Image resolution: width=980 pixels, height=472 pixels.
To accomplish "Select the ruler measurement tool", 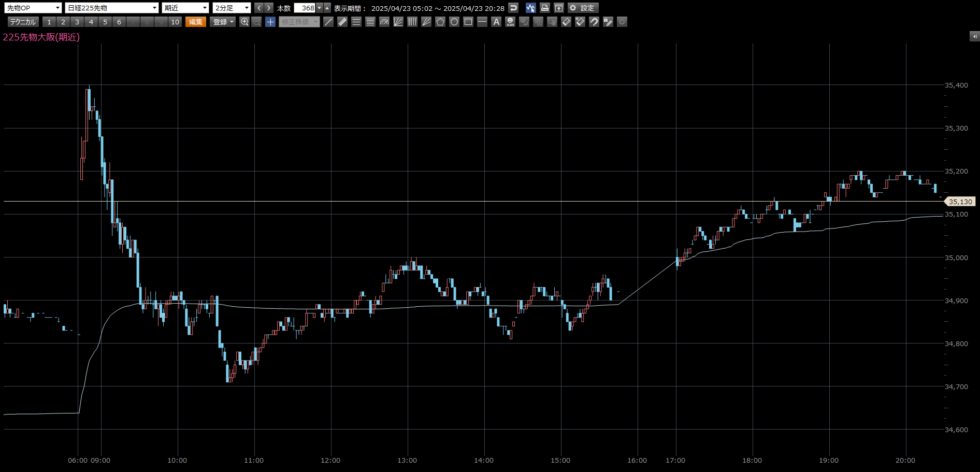I will pos(342,22).
